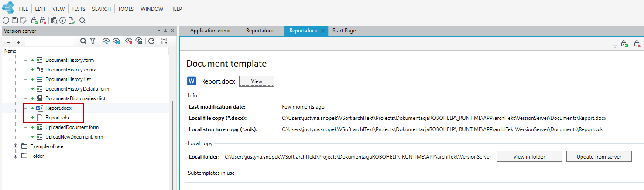This screenshot has width=644, height=190.
Task: Select Report.vds in the tree
Action: (x=57, y=118)
